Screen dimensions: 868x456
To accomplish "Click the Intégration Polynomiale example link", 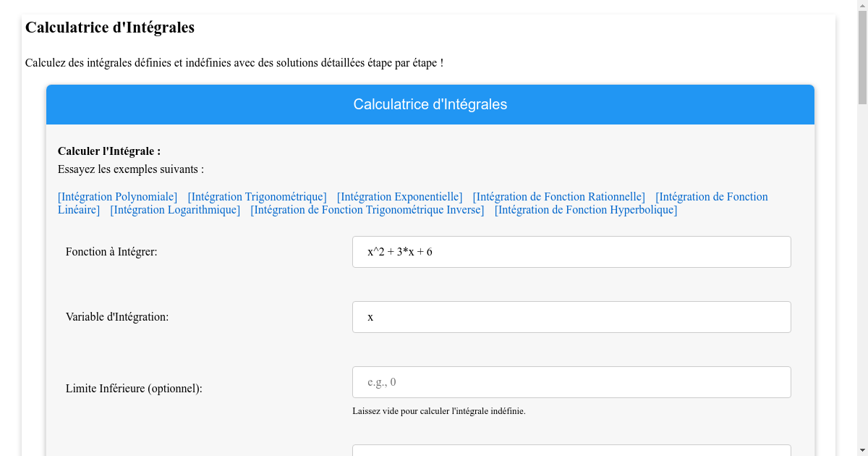I will pos(117,196).
